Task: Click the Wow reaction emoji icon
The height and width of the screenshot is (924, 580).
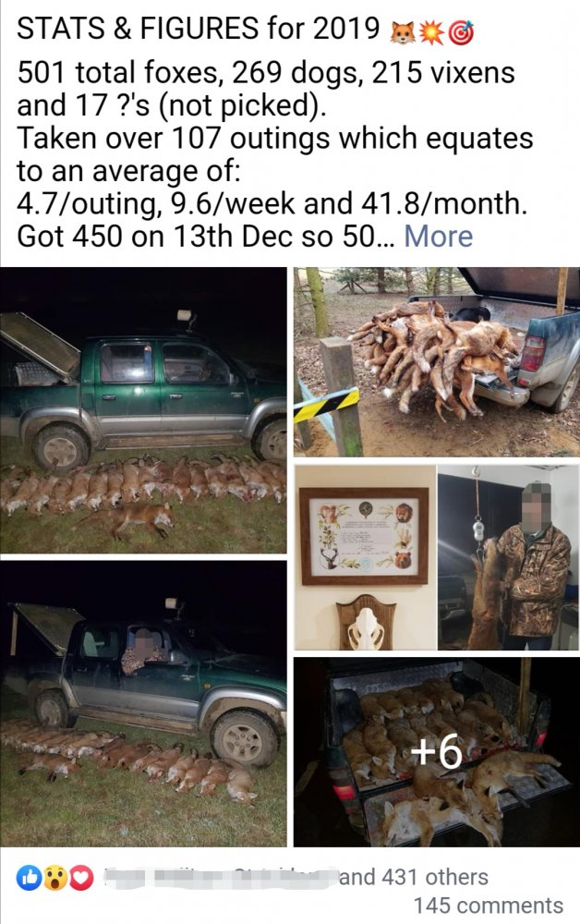Action: click(54, 878)
